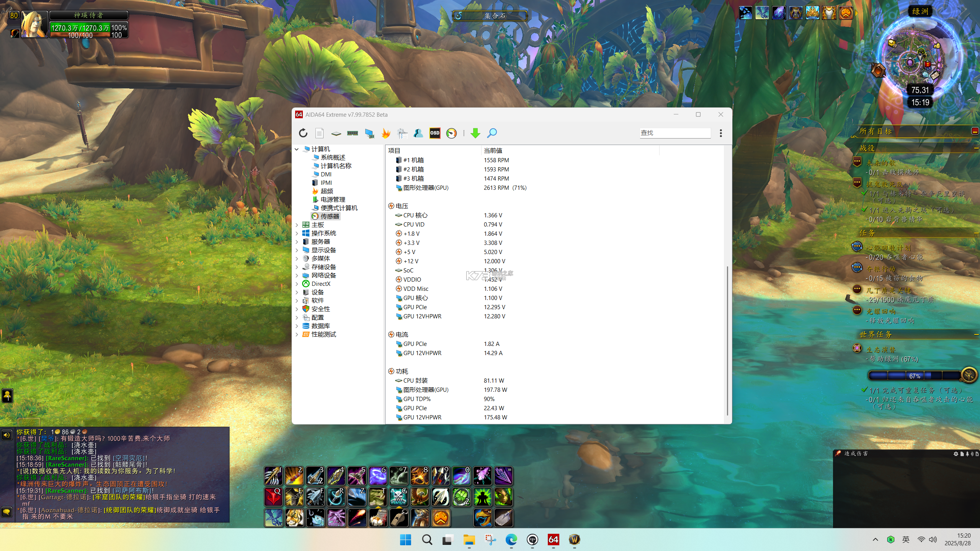Click the 集合石 button at top of game
Image resolution: width=980 pixels, height=551 pixels.
[490, 16]
